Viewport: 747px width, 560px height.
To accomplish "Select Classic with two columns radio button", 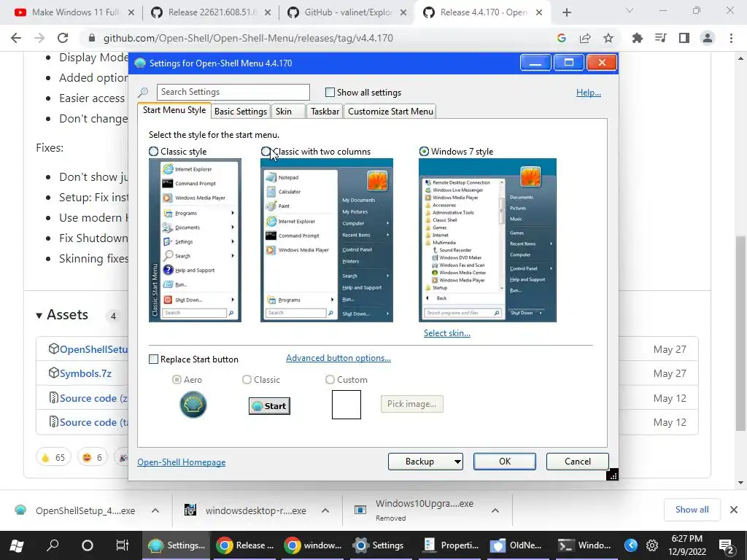I will point(266,152).
